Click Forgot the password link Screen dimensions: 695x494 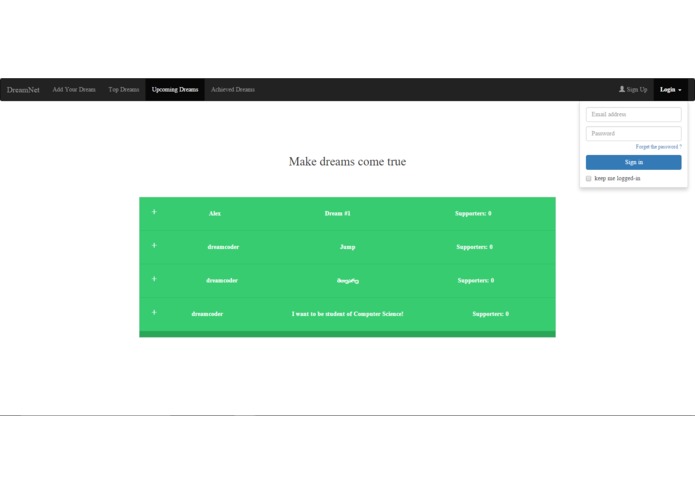(x=658, y=147)
